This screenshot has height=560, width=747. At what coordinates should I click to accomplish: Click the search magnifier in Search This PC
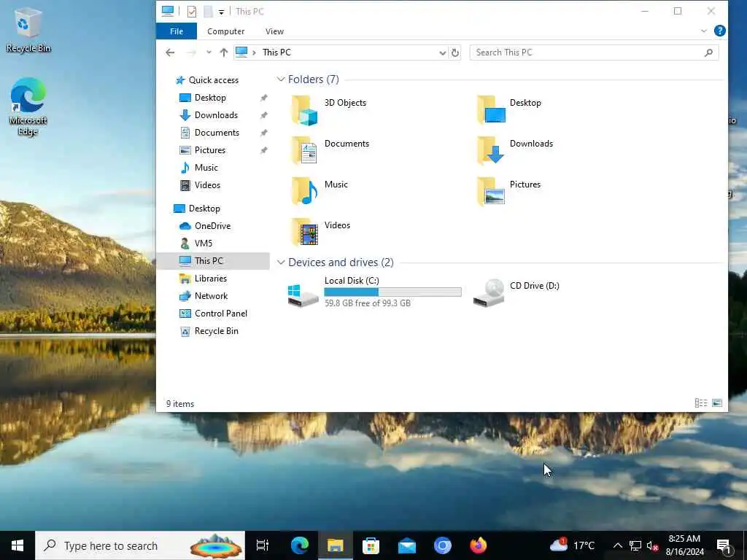pos(708,52)
